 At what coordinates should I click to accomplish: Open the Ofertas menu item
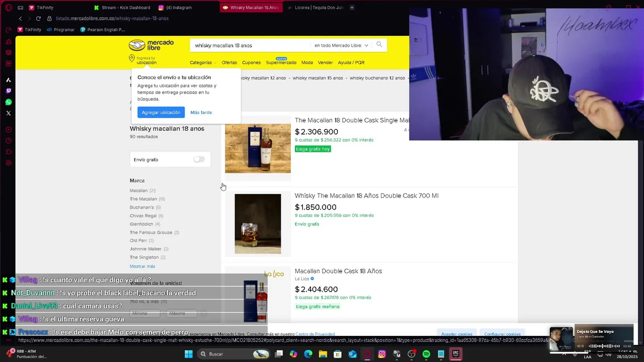point(229,62)
